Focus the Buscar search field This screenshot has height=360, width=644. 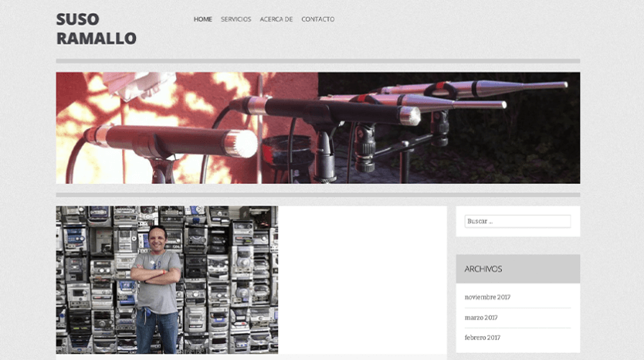point(517,221)
